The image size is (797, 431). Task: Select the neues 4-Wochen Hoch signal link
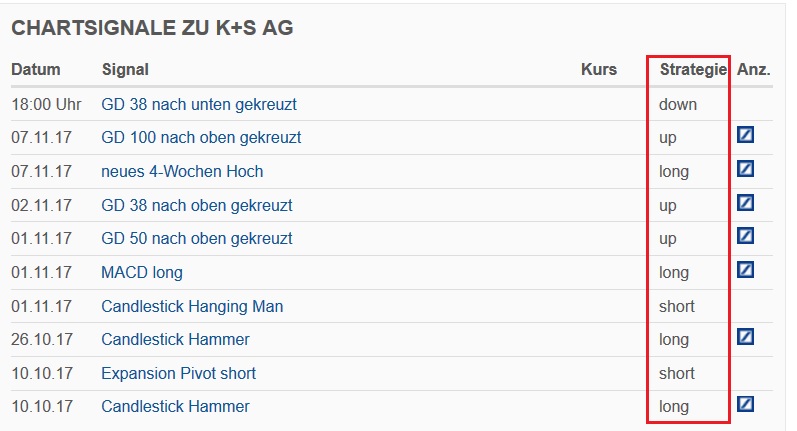(x=182, y=172)
